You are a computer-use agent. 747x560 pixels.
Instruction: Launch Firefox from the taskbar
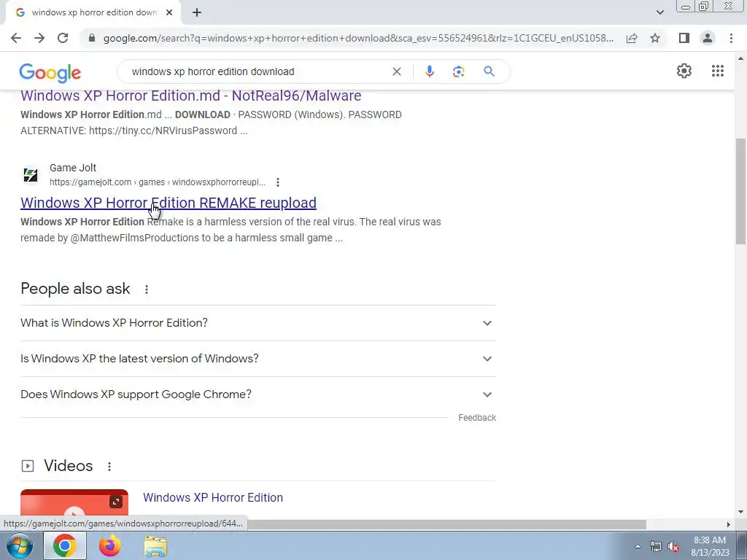pyautogui.click(x=110, y=545)
